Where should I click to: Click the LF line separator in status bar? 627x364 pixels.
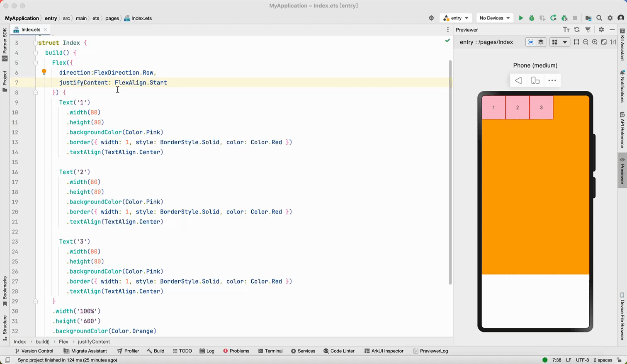click(569, 360)
